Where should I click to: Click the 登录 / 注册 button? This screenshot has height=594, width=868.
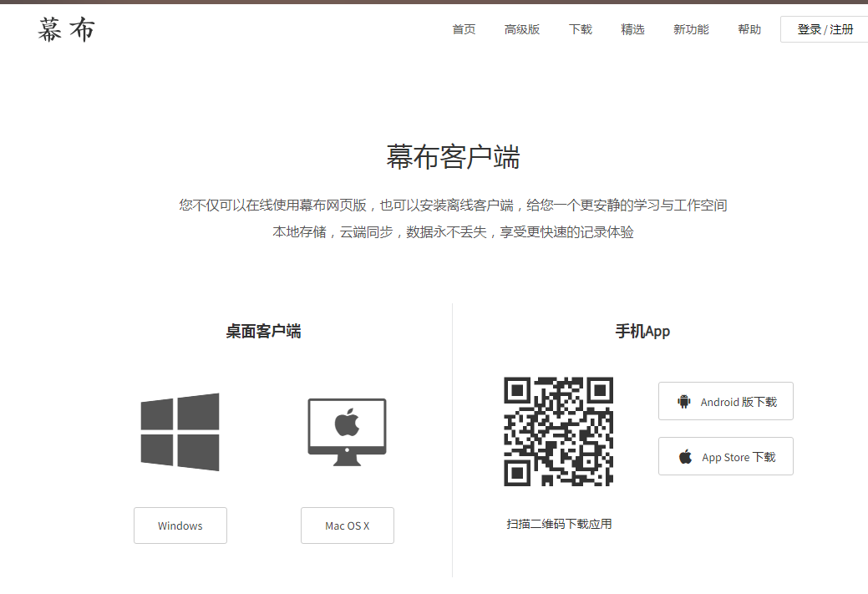[824, 28]
